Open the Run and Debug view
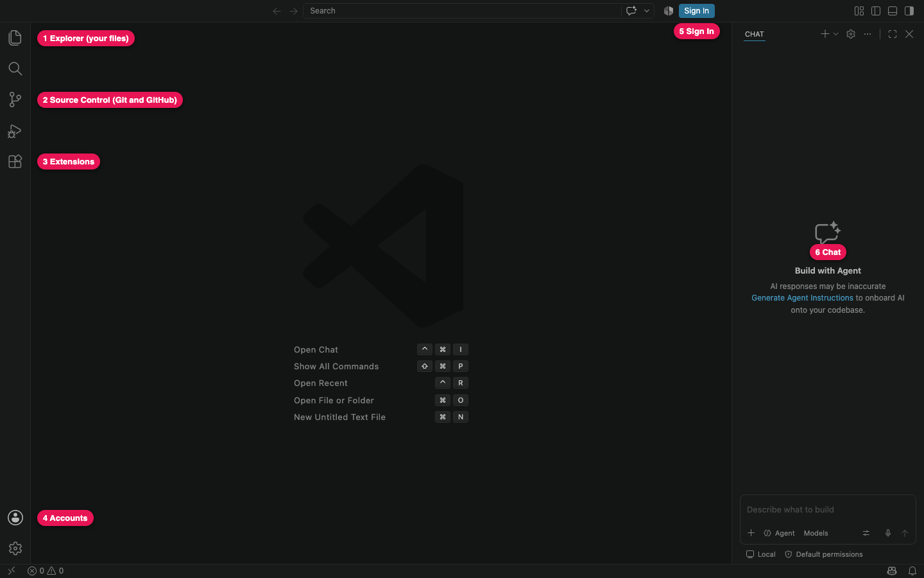Screen dimensions: 924x578 coord(15,131)
